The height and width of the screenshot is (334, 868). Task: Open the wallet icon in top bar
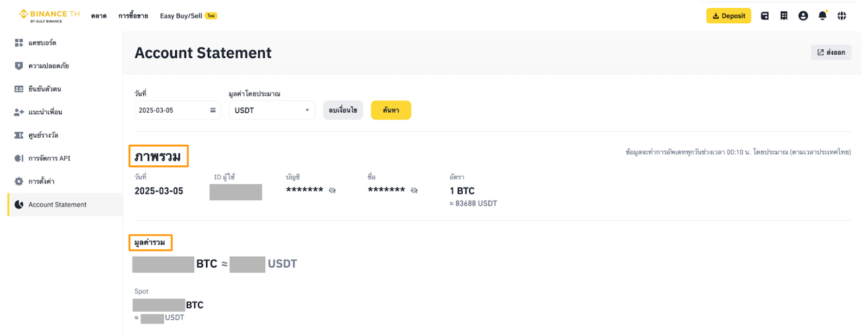[764, 16]
